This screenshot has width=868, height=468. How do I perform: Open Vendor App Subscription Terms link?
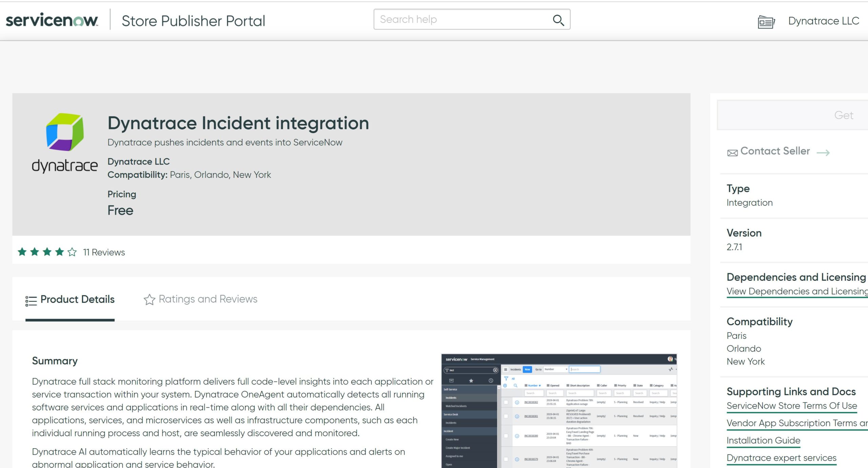(797, 423)
